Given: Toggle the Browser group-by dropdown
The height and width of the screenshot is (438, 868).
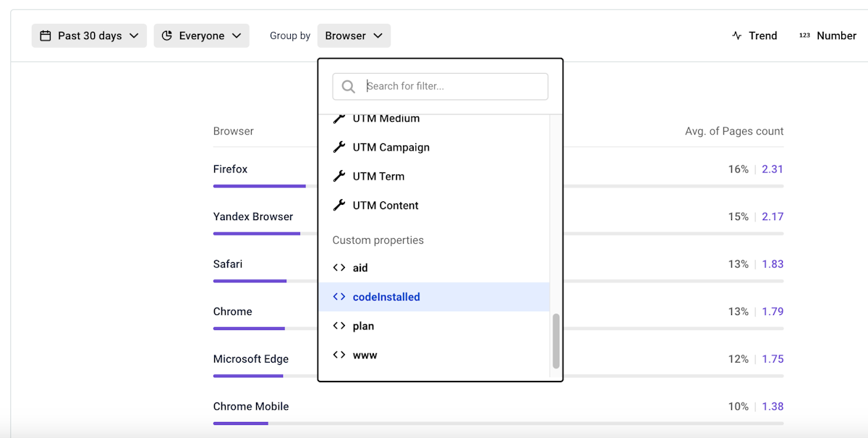Looking at the screenshot, I should coord(354,35).
